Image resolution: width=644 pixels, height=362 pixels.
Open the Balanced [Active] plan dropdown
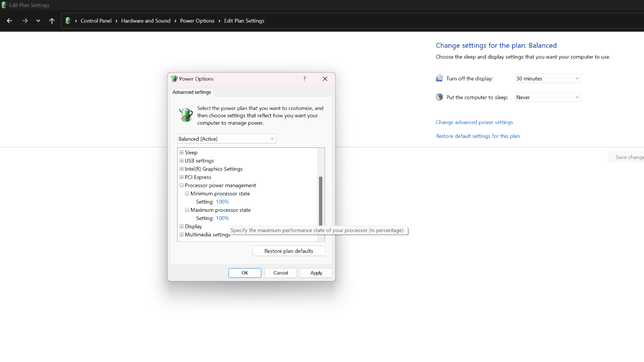pos(227,139)
